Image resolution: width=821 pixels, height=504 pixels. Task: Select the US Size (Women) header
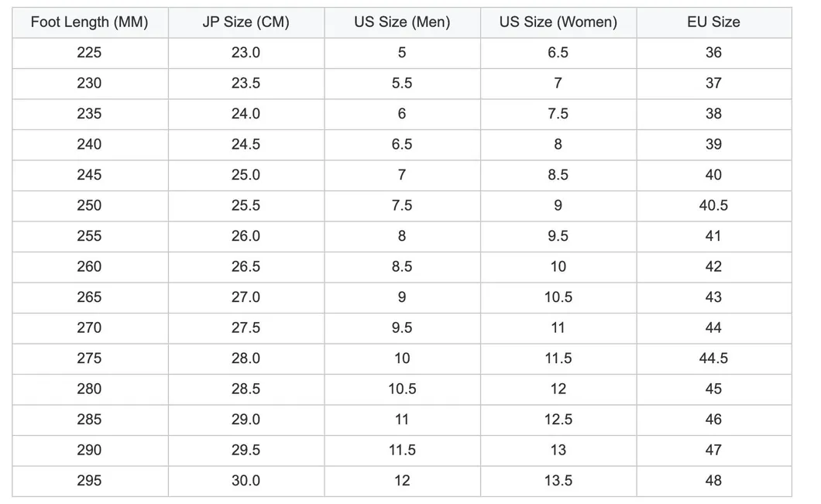(x=558, y=22)
